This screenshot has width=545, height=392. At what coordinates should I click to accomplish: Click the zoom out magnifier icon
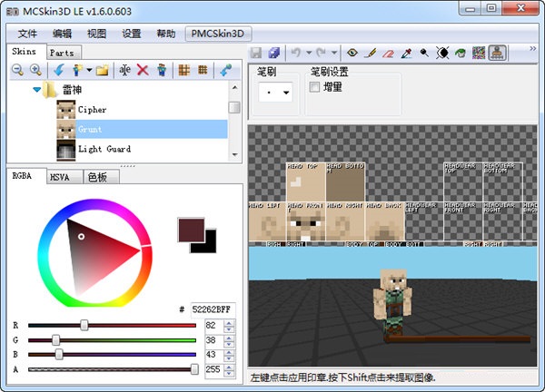[17, 70]
